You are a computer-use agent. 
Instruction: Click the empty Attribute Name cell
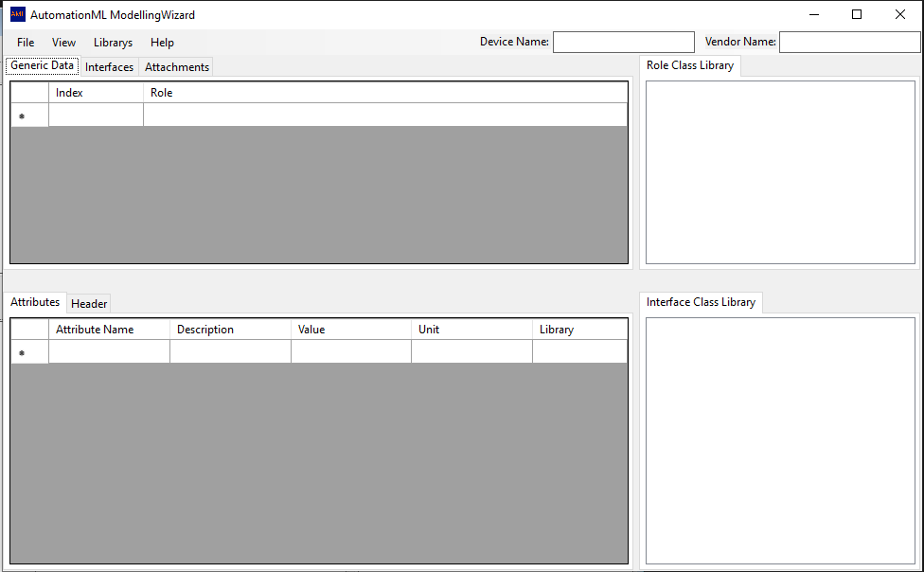click(109, 351)
